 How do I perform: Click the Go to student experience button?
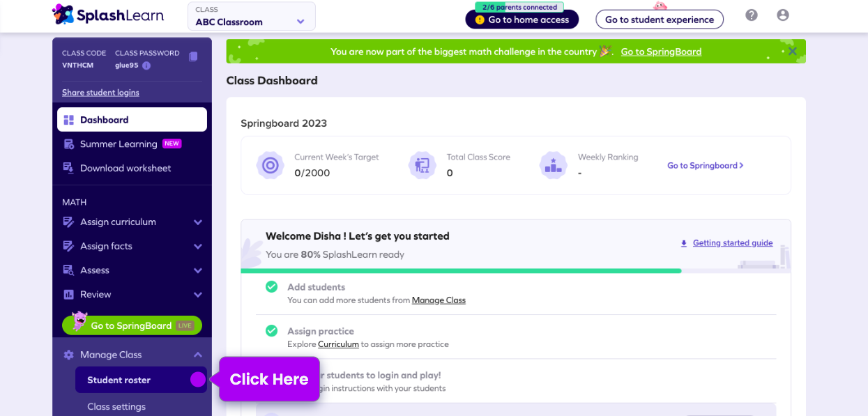(659, 20)
